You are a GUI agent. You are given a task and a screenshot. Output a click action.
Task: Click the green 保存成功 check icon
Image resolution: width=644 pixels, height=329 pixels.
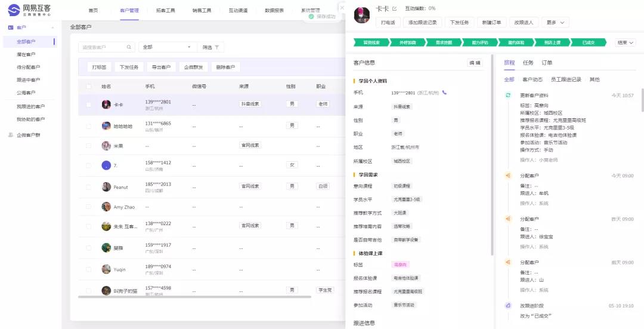(x=311, y=17)
